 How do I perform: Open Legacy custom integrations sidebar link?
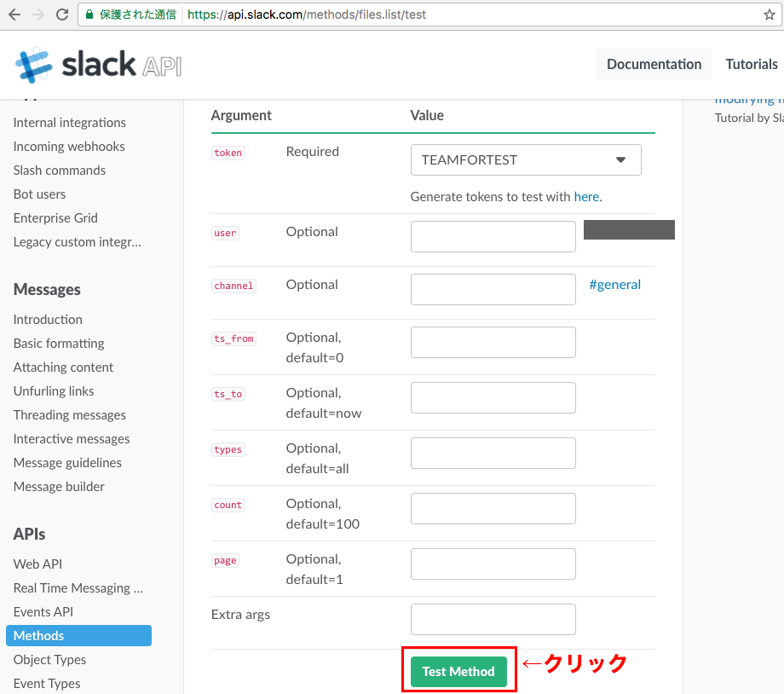[x=77, y=242]
